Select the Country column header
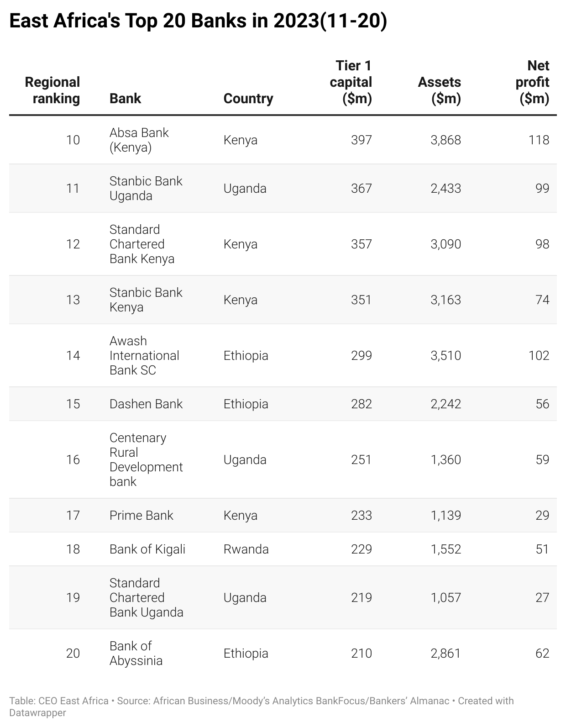This screenshot has width=566, height=728. tap(248, 98)
